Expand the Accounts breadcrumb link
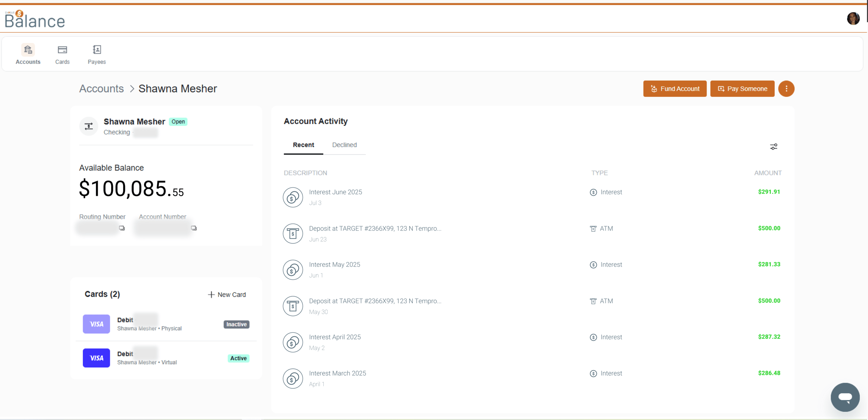Image resolution: width=868 pixels, height=420 pixels. point(101,89)
